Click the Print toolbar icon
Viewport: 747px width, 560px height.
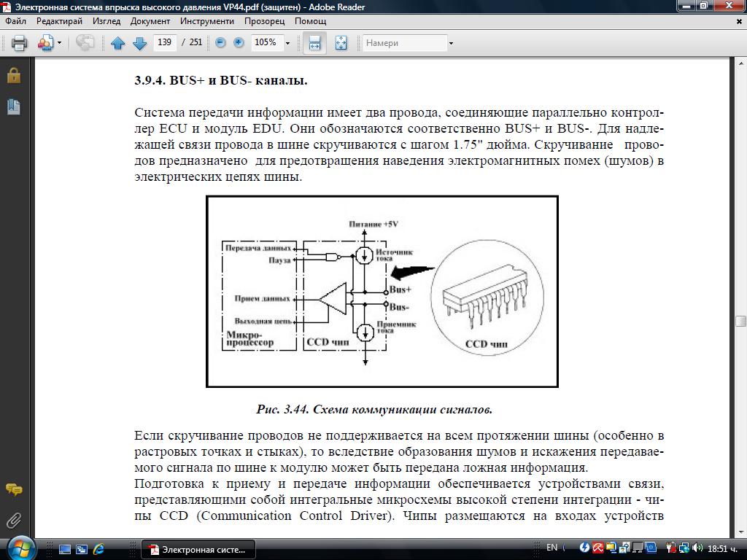(19, 43)
